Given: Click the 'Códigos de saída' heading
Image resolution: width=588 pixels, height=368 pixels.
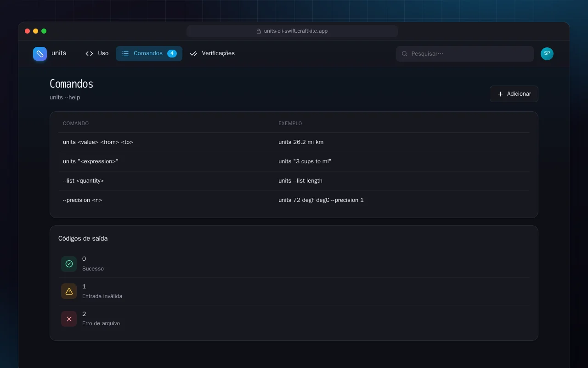Looking at the screenshot, I should point(83,239).
